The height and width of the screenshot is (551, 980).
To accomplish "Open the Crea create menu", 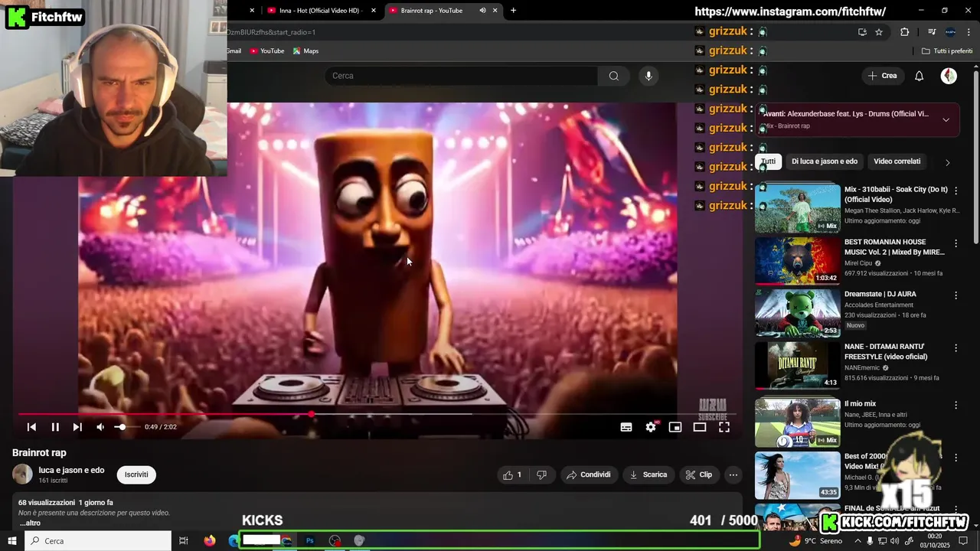I will tap(882, 76).
